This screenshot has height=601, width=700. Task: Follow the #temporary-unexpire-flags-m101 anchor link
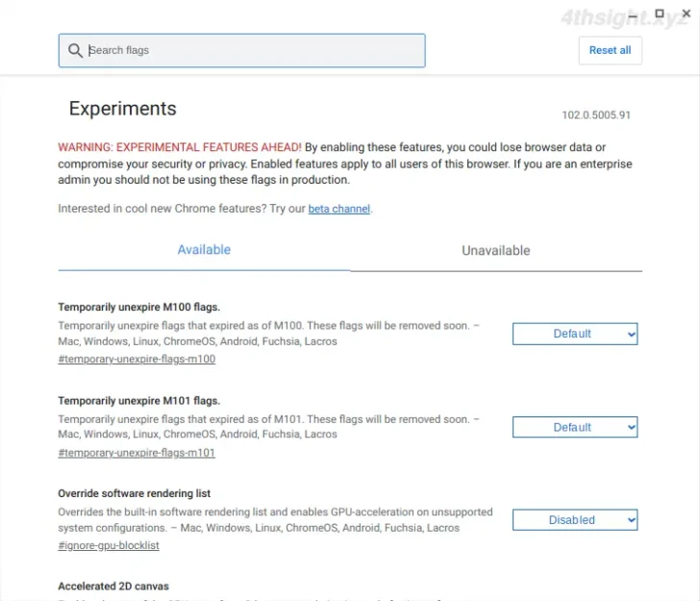pos(137,453)
